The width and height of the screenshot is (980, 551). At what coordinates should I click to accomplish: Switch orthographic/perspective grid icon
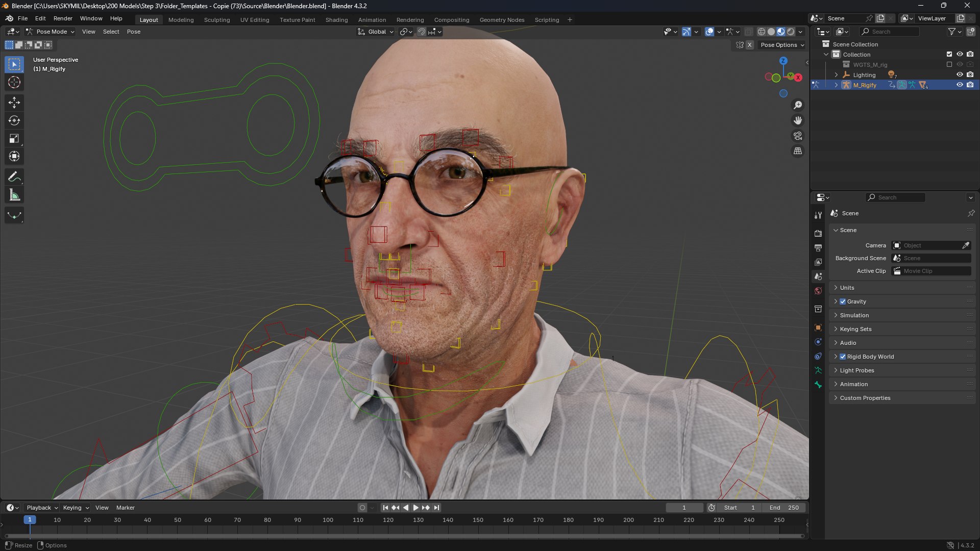tap(798, 151)
